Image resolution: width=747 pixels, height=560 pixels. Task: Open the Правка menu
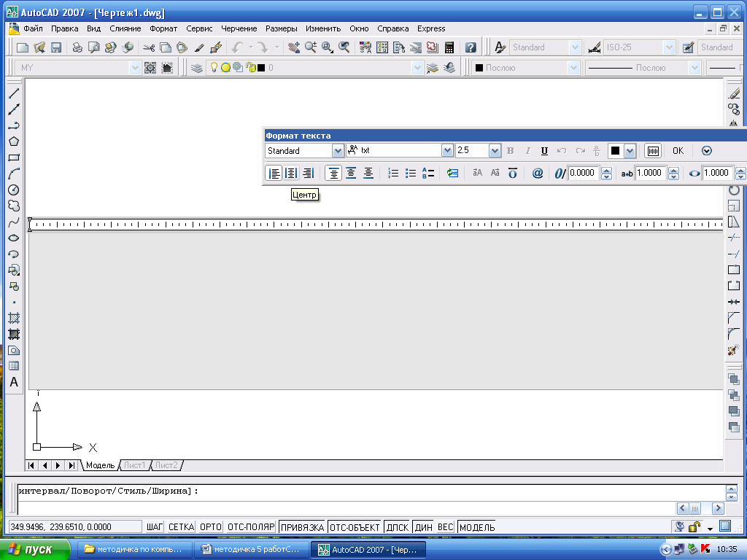(65, 28)
